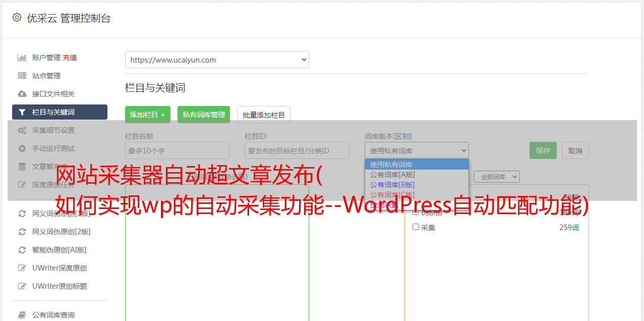Click the 批量添加栏目 button
The width and height of the screenshot is (644, 321).
pos(264,115)
